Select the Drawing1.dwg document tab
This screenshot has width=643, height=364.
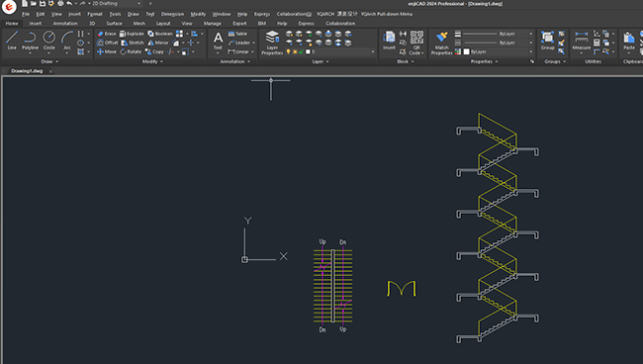tap(27, 71)
